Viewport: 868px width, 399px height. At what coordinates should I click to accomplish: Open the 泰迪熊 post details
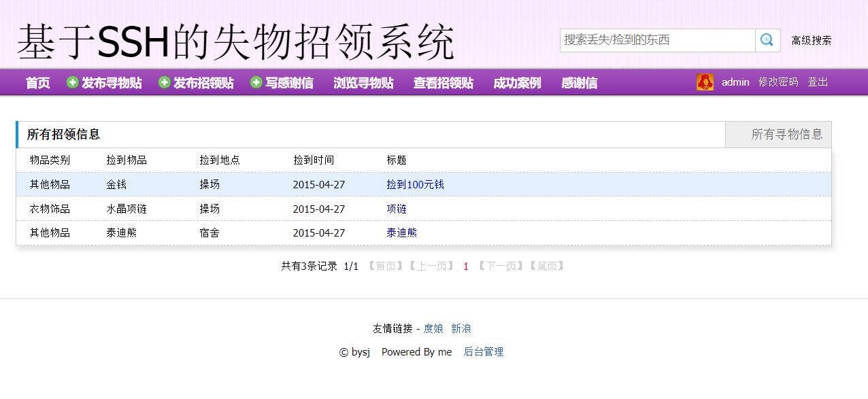point(402,232)
